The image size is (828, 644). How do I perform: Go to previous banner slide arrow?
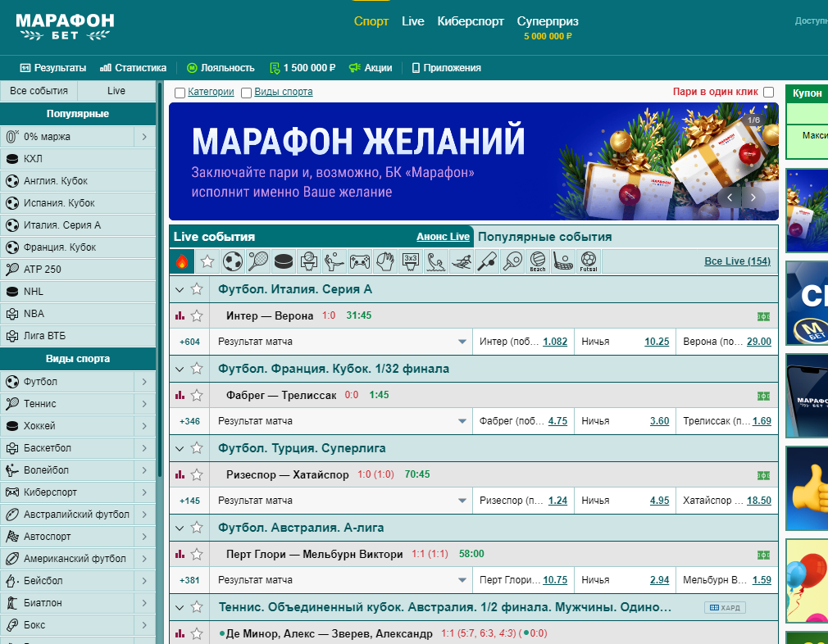pyautogui.click(x=730, y=197)
